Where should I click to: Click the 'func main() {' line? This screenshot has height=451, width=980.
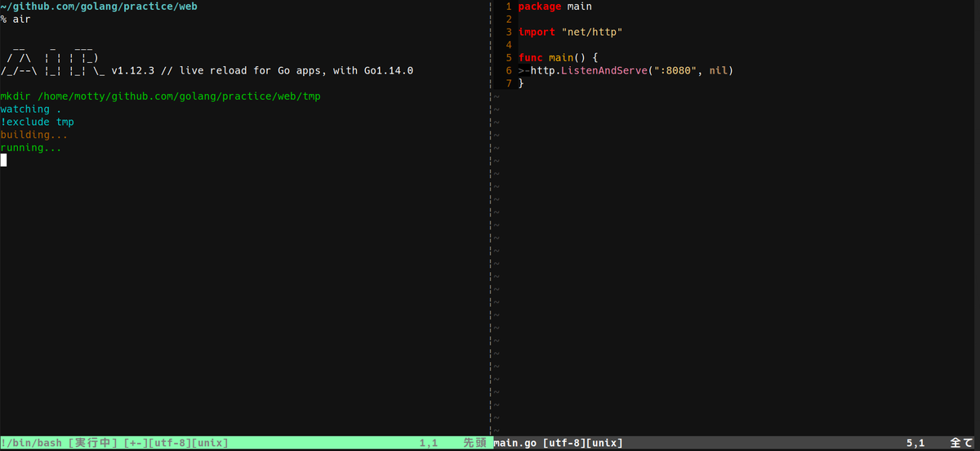click(558, 58)
